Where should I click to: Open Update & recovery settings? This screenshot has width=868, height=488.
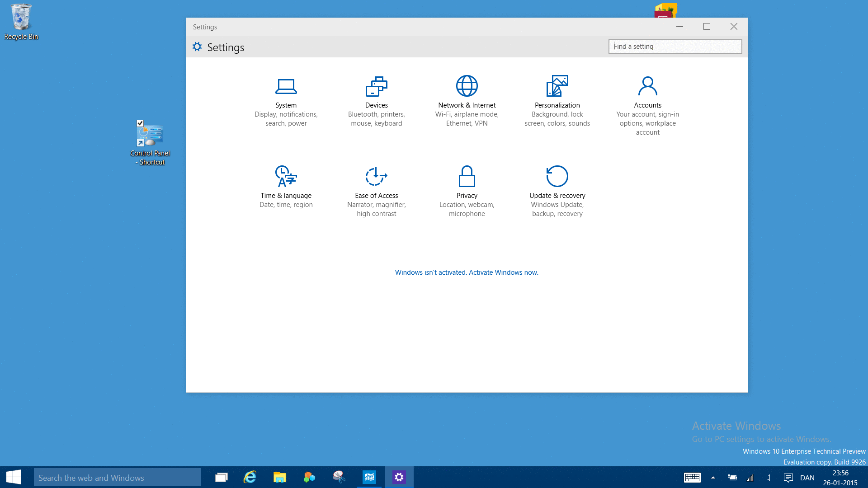point(557,177)
